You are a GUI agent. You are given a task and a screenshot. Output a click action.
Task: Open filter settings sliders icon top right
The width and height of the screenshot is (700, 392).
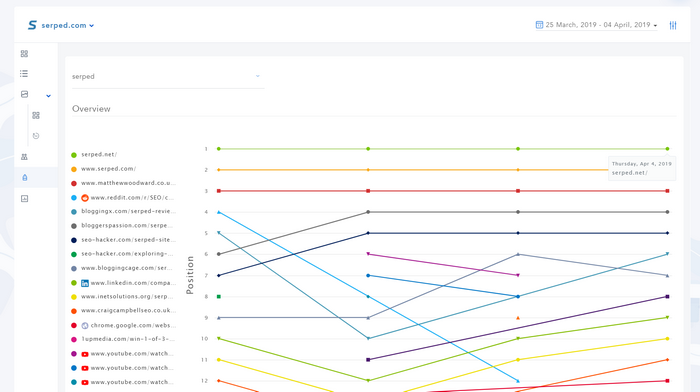(673, 25)
